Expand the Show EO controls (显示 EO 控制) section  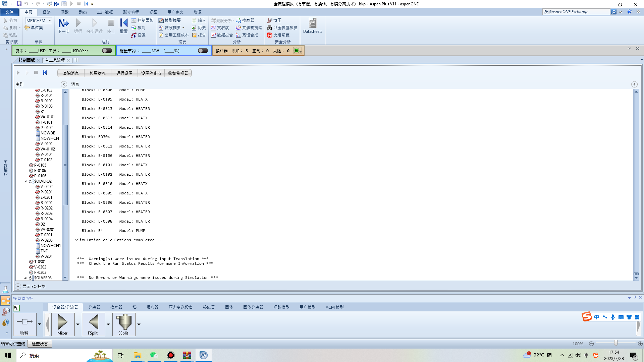pyautogui.click(x=18, y=286)
